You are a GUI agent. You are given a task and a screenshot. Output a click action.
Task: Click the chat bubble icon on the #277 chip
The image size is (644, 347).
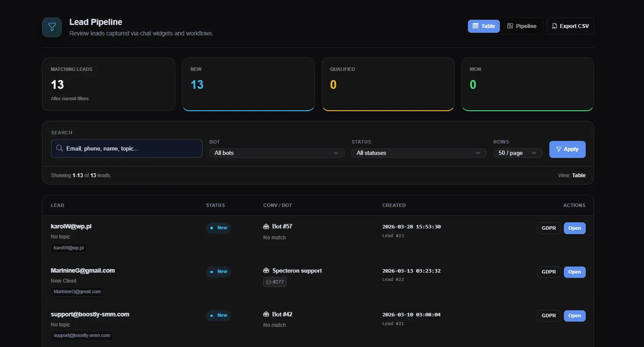[x=269, y=282]
